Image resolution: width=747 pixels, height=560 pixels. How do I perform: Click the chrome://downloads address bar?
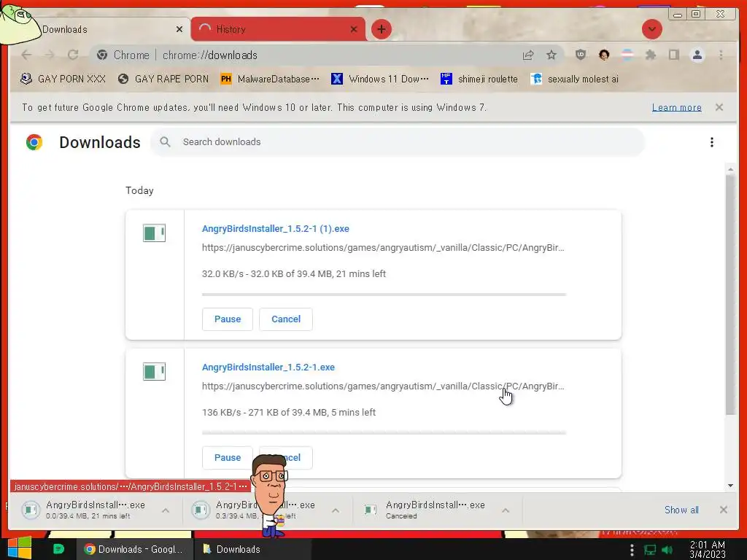(305, 55)
